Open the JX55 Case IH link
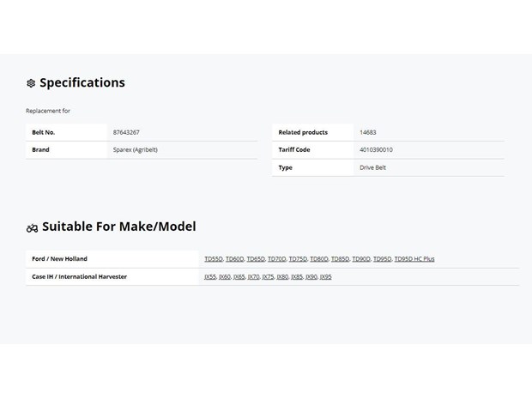Image resolution: width=532 pixels, height=399 pixels. pyautogui.click(x=210, y=277)
